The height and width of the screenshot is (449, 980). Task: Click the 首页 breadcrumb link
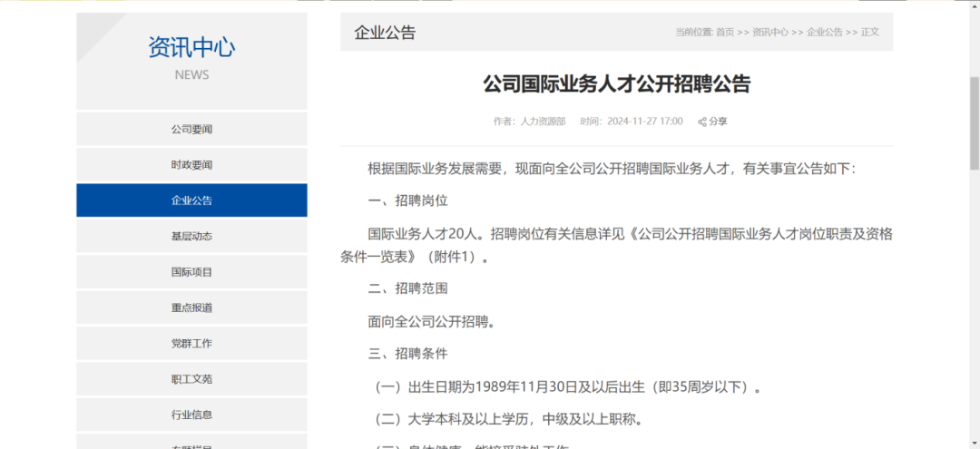coord(725,33)
